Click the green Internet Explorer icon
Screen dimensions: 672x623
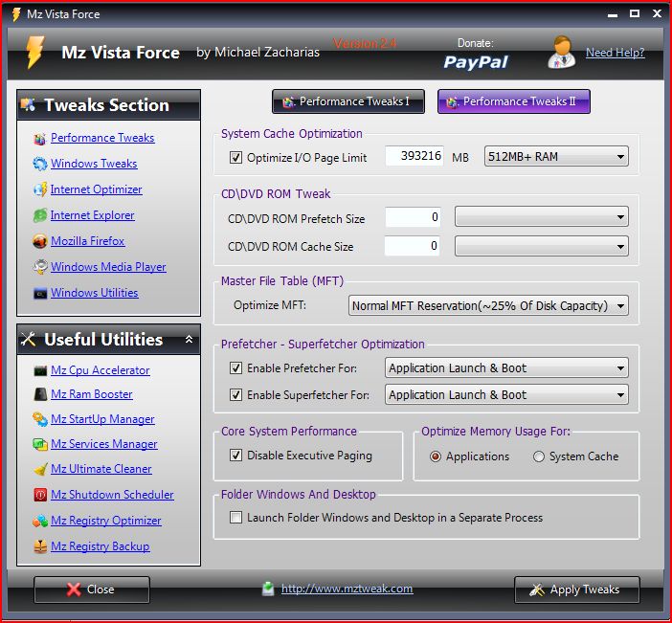pyautogui.click(x=40, y=215)
